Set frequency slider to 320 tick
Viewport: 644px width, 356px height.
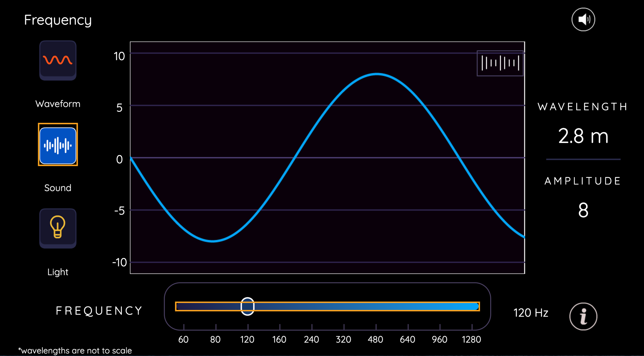(x=344, y=306)
